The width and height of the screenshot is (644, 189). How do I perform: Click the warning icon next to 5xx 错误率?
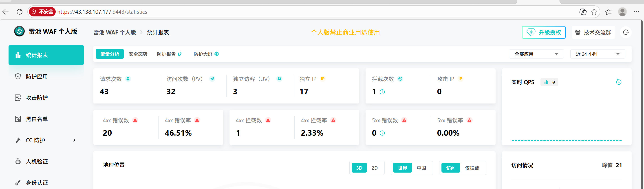coord(470,120)
